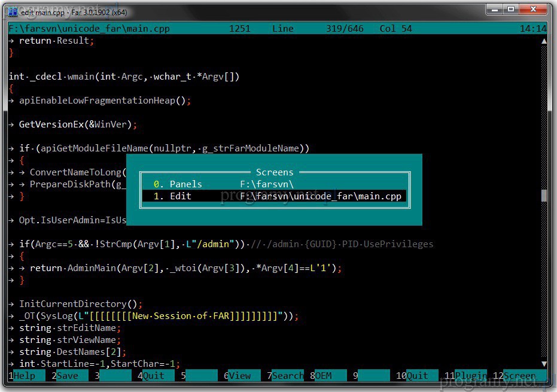The image size is (557, 392).
Task: Click the vertical scrollbar thumb
Action: pyautogui.click(x=544, y=196)
